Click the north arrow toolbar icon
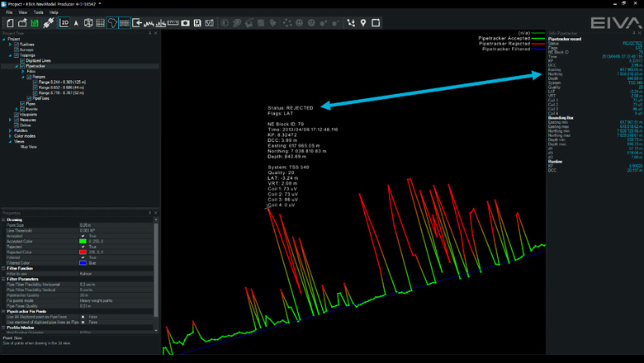Image resolution: width=644 pixels, height=363 pixels. (76, 23)
